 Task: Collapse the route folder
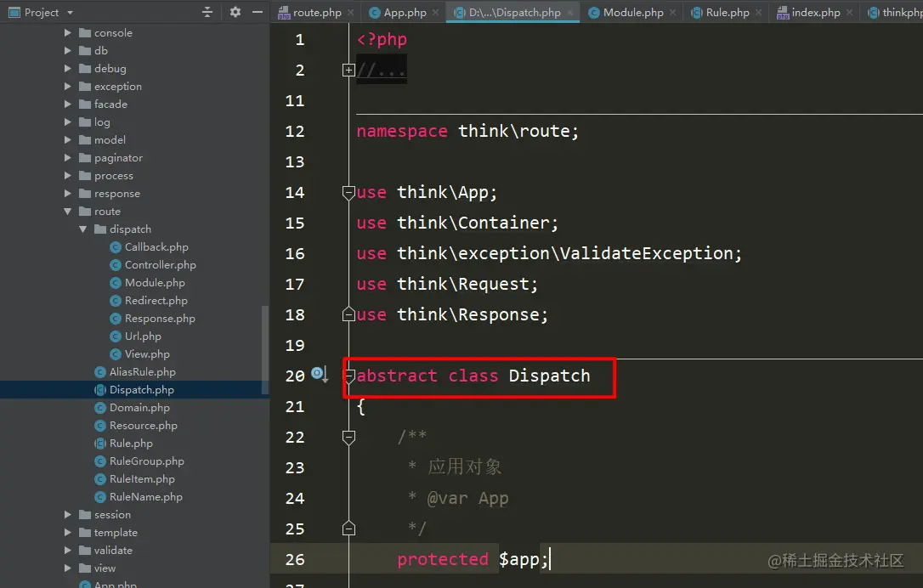coord(68,212)
